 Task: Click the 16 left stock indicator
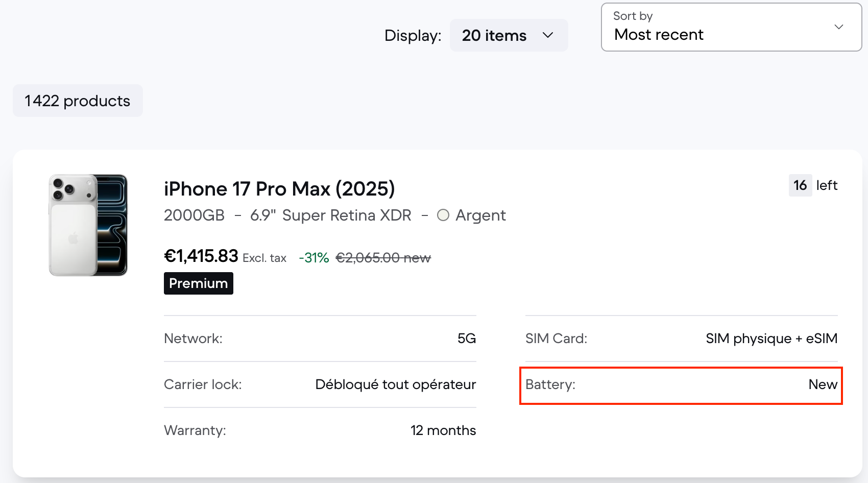(813, 185)
